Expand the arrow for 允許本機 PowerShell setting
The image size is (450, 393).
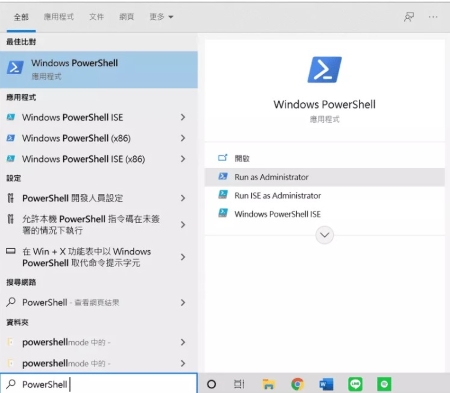pos(183,225)
